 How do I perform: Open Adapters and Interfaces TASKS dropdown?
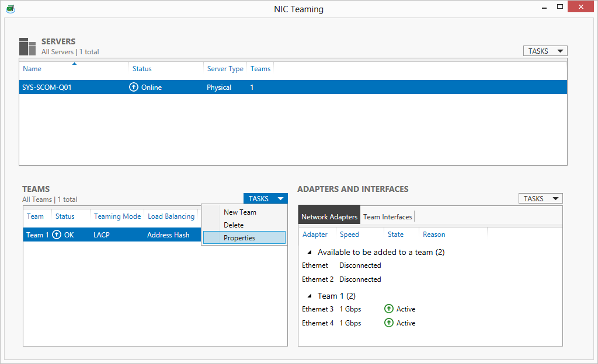(x=540, y=199)
